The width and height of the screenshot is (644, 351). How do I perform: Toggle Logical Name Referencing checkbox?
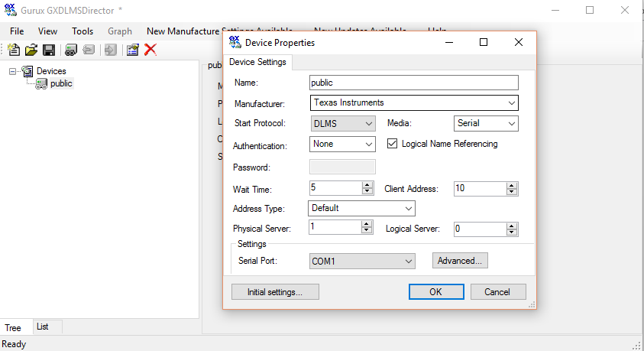pos(392,144)
